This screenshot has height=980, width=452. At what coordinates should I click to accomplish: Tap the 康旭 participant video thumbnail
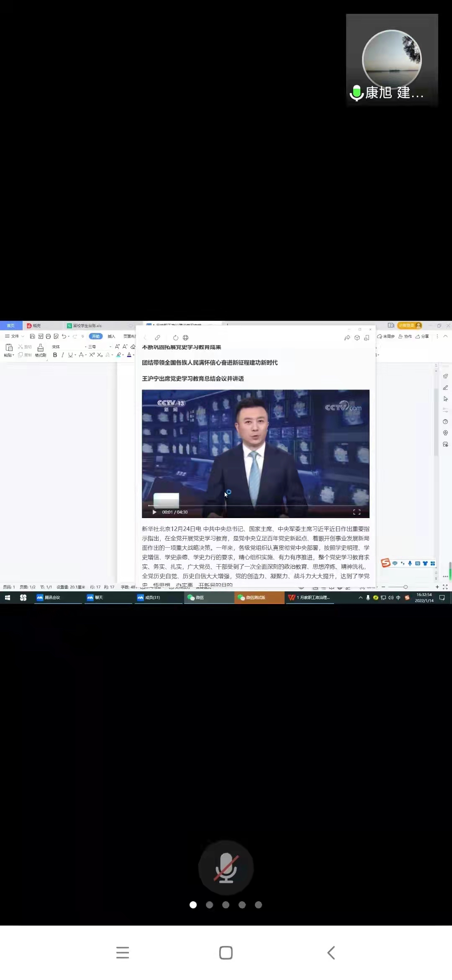pos(392,61)
